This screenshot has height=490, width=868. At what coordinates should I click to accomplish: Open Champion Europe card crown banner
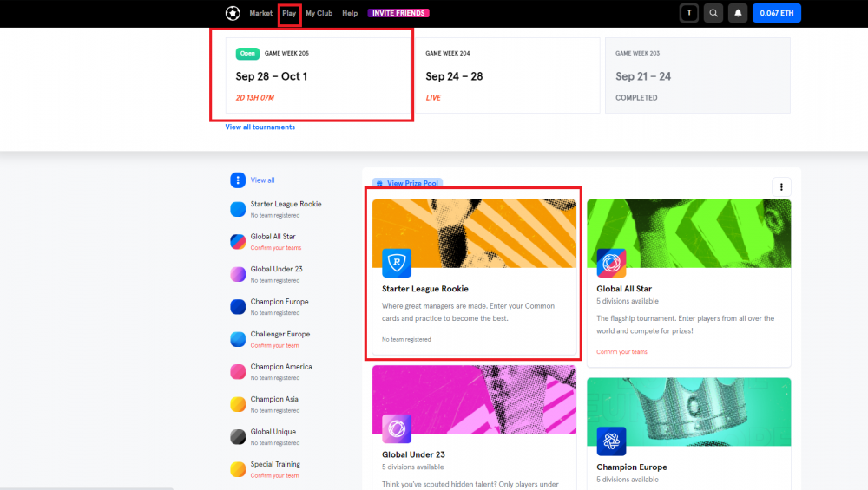click(688, 412)
